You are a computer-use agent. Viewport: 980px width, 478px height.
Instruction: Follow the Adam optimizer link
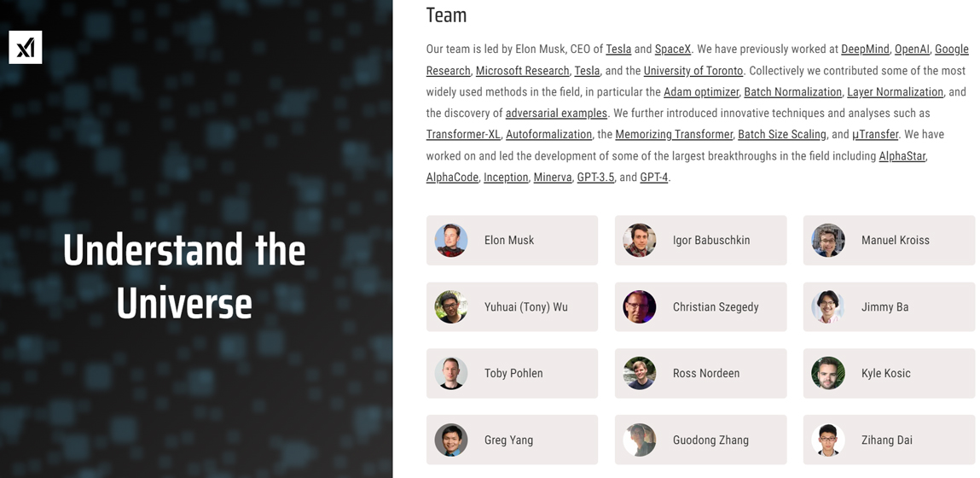[x=701, y=92]
